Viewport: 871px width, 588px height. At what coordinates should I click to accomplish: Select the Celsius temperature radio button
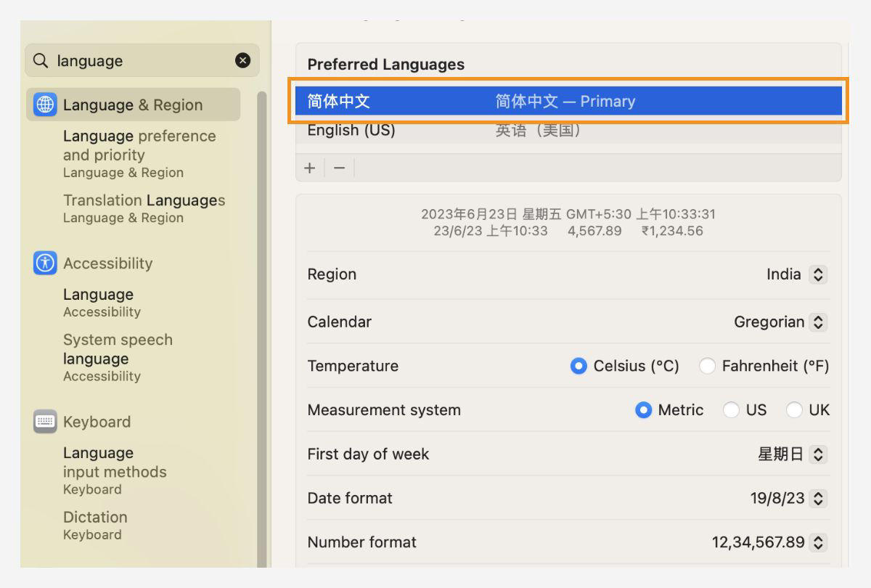[x=579, y=366]
